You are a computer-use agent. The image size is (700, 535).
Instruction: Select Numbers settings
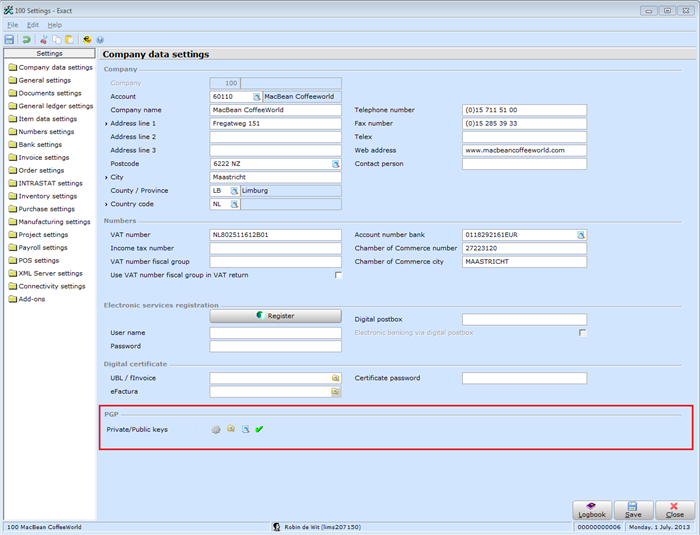tap(42, 132)
